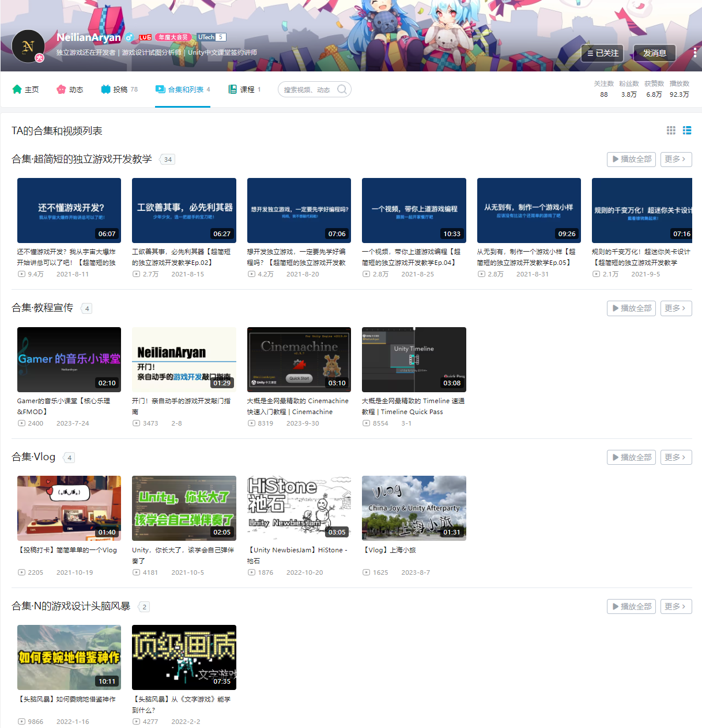
Task: Click the NeilianAryan username text
Action: pyautogui.click(x=89, y=37)
